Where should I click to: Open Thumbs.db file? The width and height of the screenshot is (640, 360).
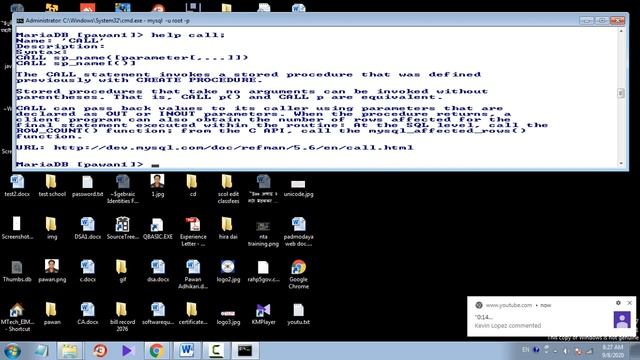[x=17, y=271]
